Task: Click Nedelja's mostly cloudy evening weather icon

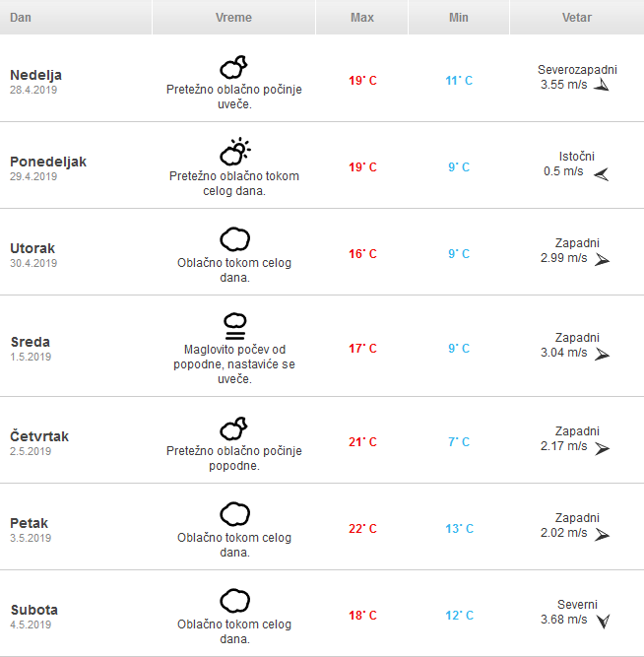Action: point(233,67)
